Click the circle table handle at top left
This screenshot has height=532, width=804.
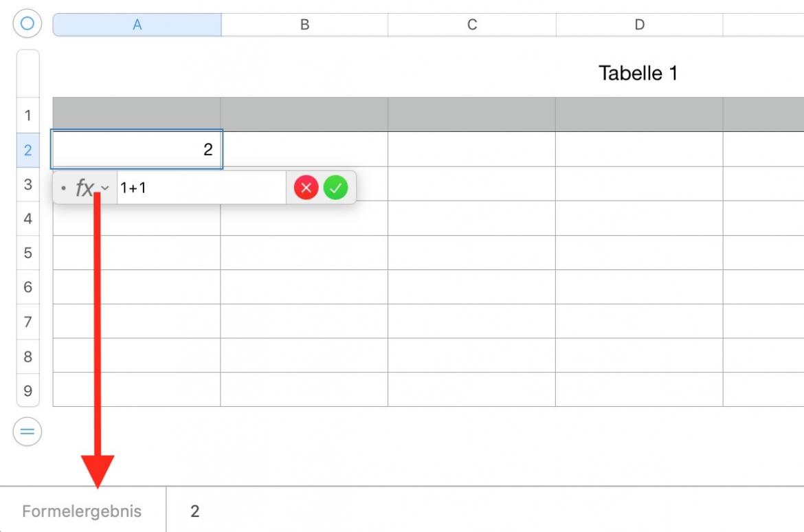(27, 24)
